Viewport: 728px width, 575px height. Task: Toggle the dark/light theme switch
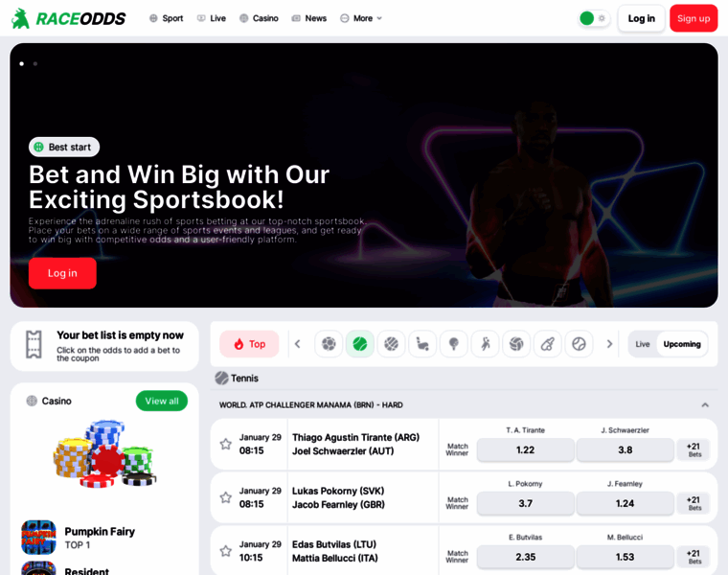point(594,18)
